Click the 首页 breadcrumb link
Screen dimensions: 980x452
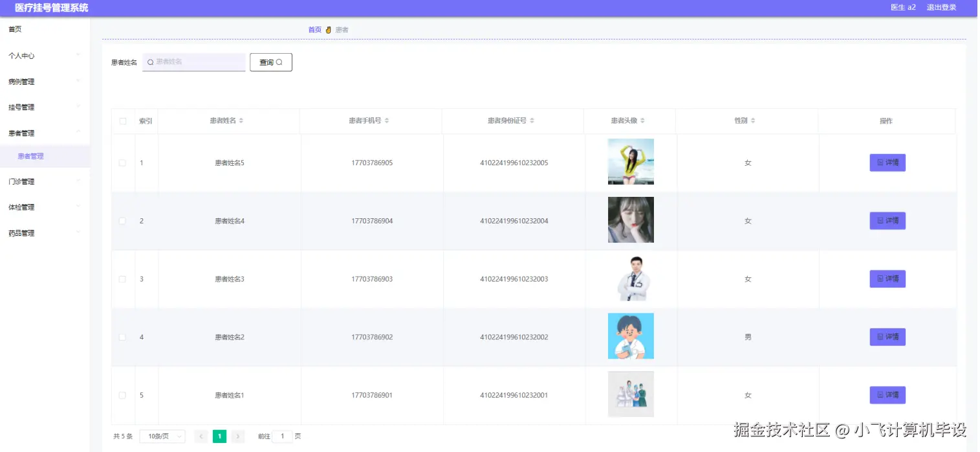coord(314,30)
